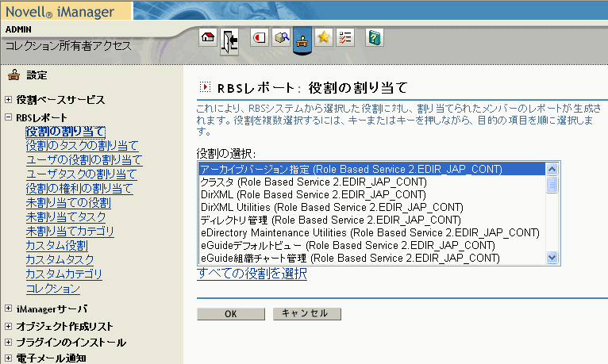Open the Home icon in toolbar
Screen dimensions: 608x364
[208, 37]
